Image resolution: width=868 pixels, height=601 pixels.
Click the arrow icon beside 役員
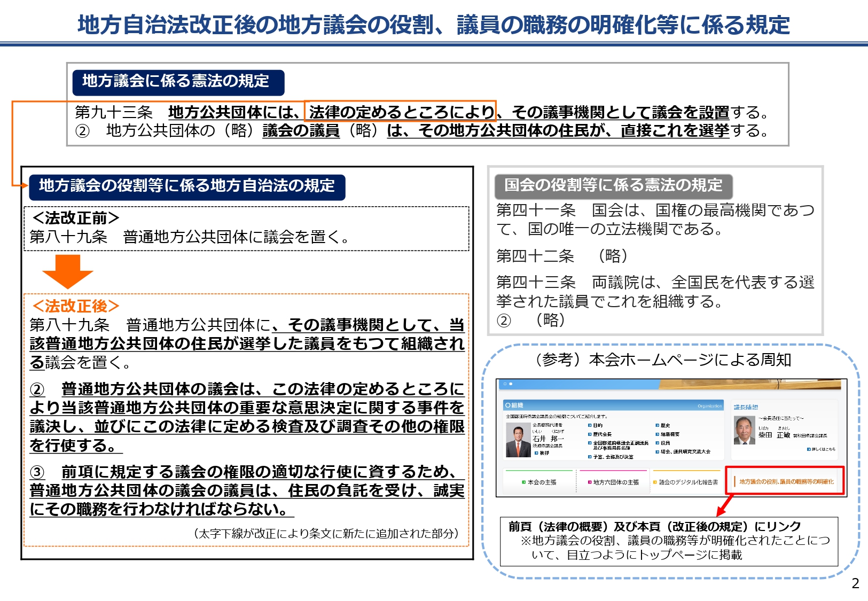(x=658, y=443)
